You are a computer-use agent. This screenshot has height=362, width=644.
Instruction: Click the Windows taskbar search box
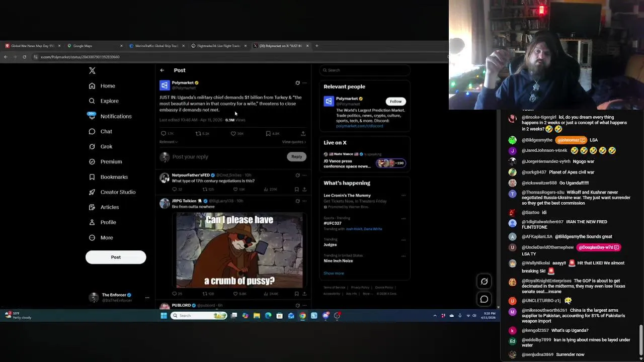(x=199, y=316)
